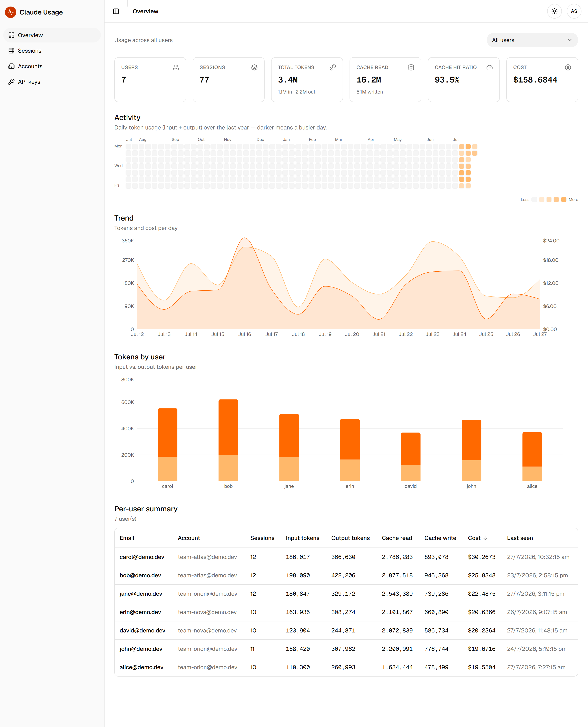
Task: Click david's bar in Tokens by user chart
Action: click(411, 457)
